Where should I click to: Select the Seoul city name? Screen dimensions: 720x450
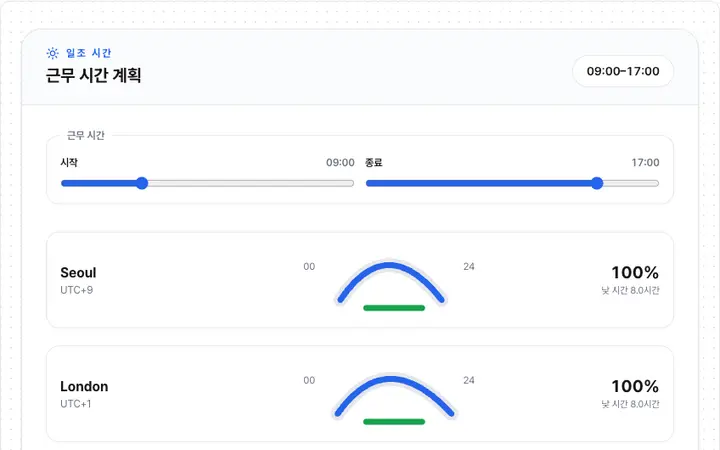point(78,272)
